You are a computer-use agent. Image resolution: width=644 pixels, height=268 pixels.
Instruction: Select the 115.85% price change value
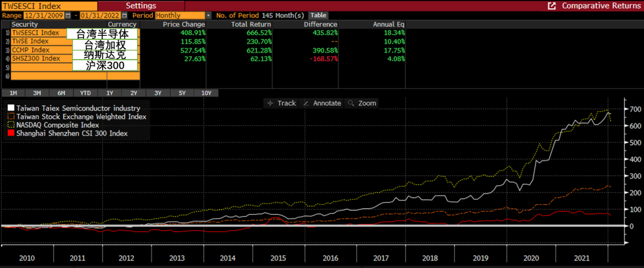[x=192, y=42]
